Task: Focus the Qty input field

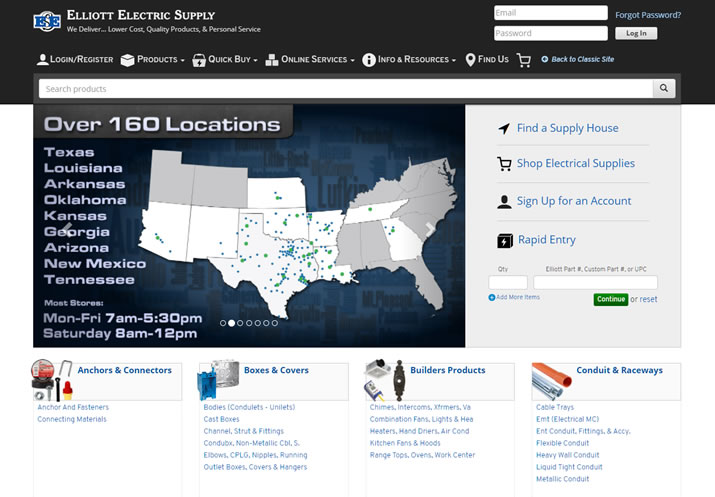Action: (x=508, y=282)
